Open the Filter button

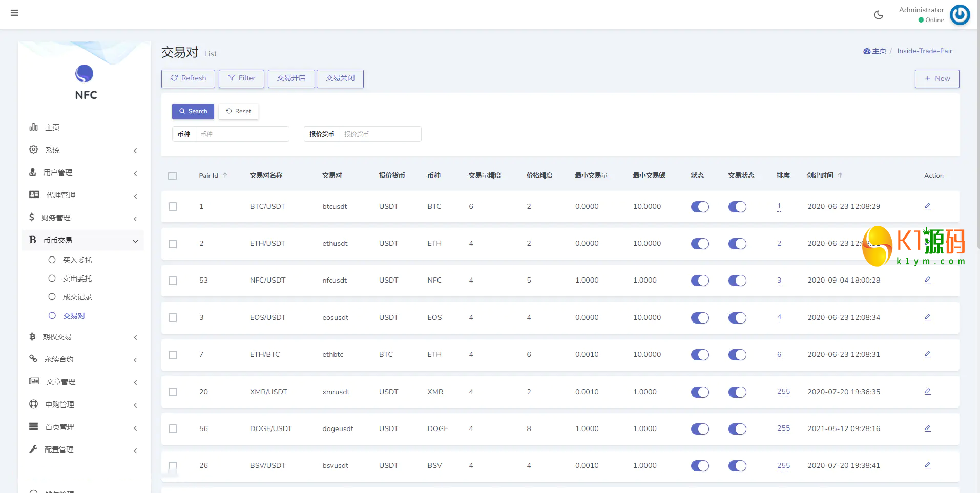pyautogui.click(x=241, y=78)
